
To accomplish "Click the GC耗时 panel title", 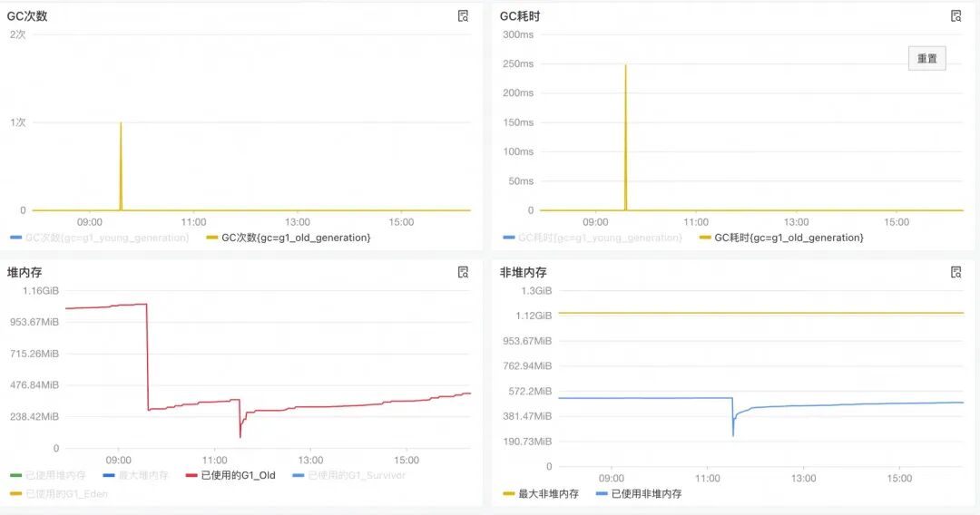I will tap(520, 16).
